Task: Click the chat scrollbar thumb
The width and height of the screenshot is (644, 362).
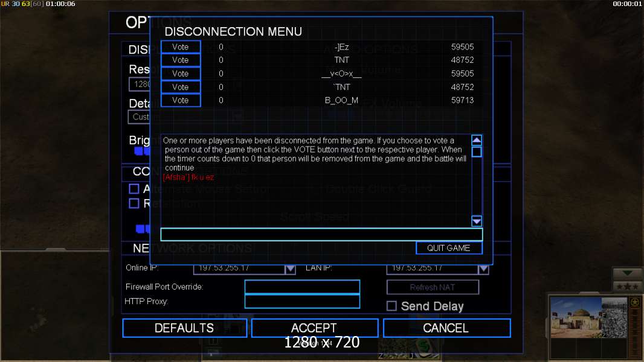Action: pos(477,152)
